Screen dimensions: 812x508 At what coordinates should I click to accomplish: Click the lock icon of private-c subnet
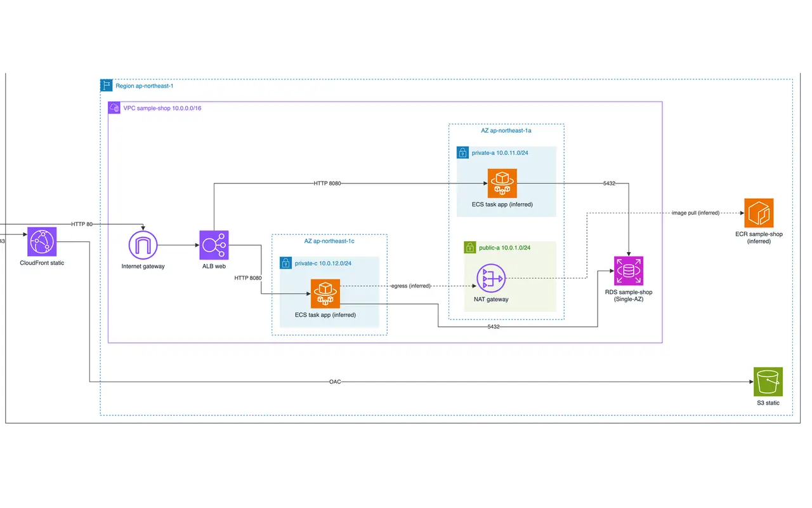pyautogui.click(x=286, y=263)
